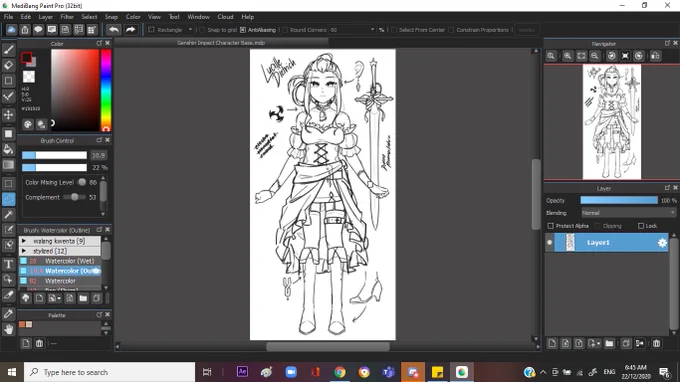Open Layer1 settings gear

(x=662, y=243)
